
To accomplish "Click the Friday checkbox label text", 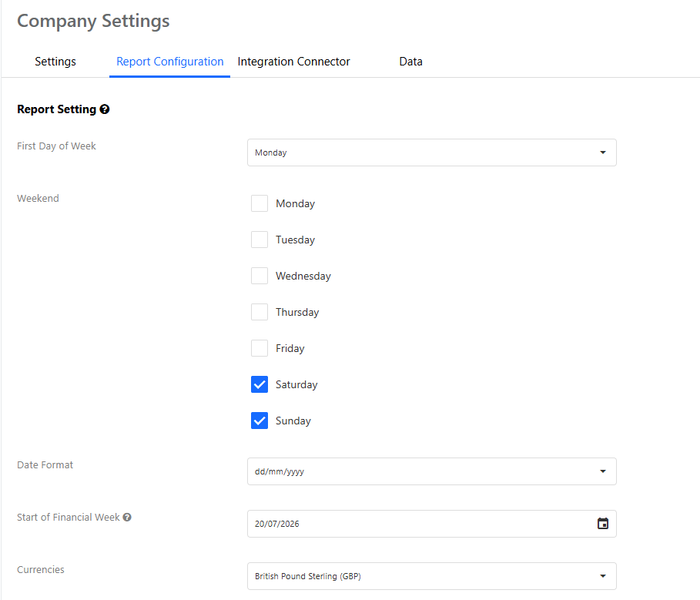I will pos(290,349).
